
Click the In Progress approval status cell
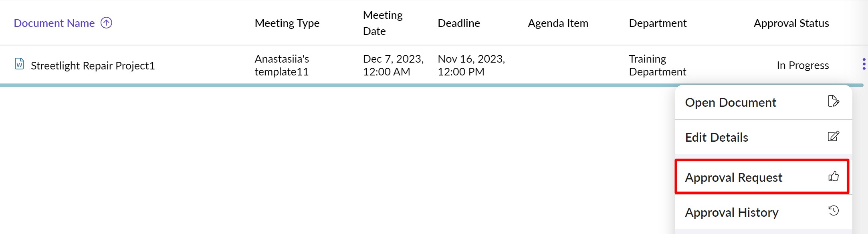pyautogui.click(x=802, y=65)
